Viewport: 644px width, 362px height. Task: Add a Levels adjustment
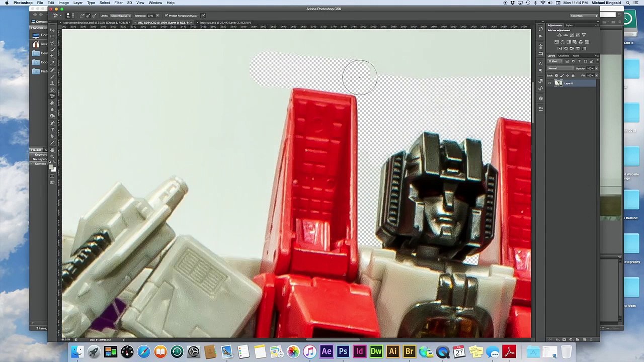(566, 35)
